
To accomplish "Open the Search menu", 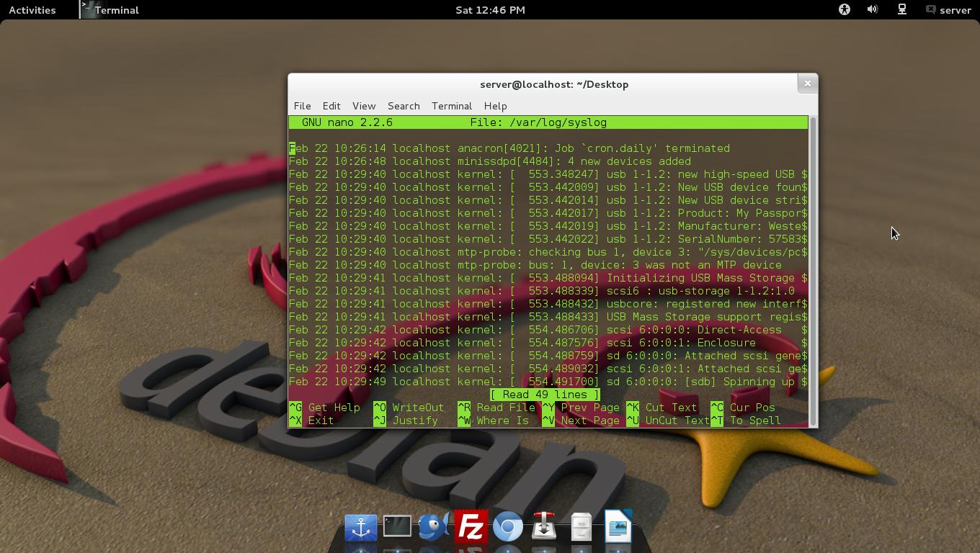I will click(x=404, y=106).
